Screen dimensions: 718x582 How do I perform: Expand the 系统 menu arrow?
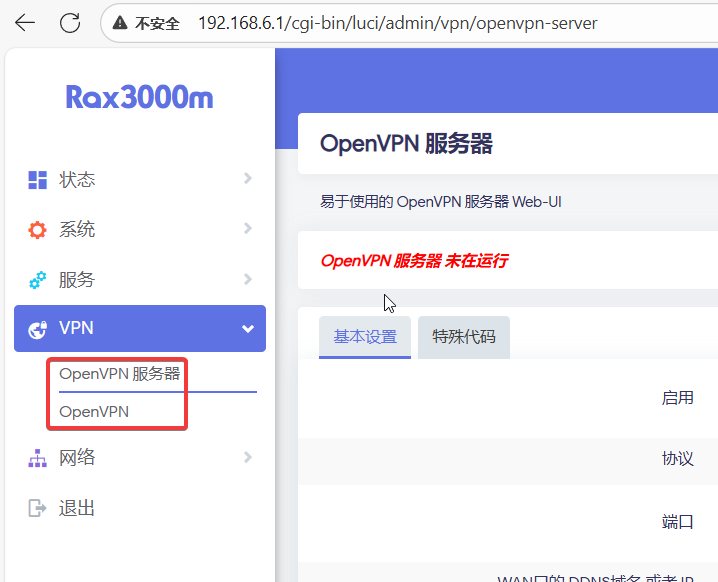[x=247, y=229]
